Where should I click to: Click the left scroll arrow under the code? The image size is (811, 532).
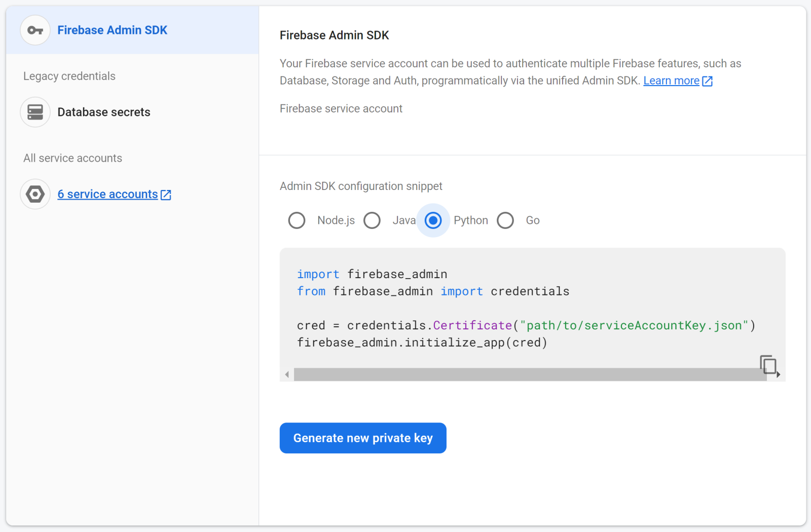point(287,374)
